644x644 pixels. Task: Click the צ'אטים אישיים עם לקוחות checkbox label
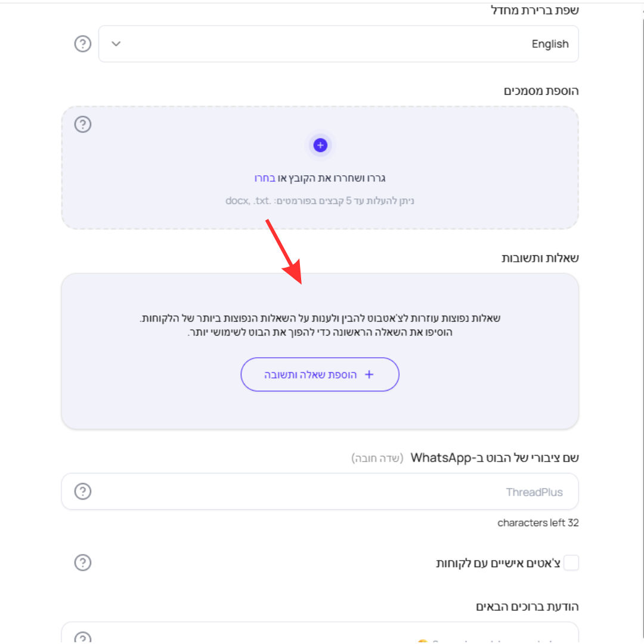coord(498,563)
